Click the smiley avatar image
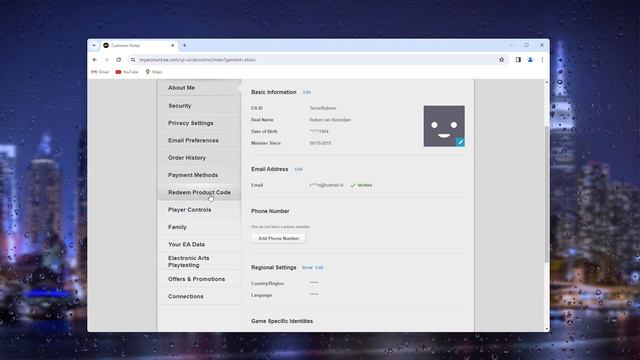The height and width of the screenshot is (360, 640). click(x=444, y=126)
